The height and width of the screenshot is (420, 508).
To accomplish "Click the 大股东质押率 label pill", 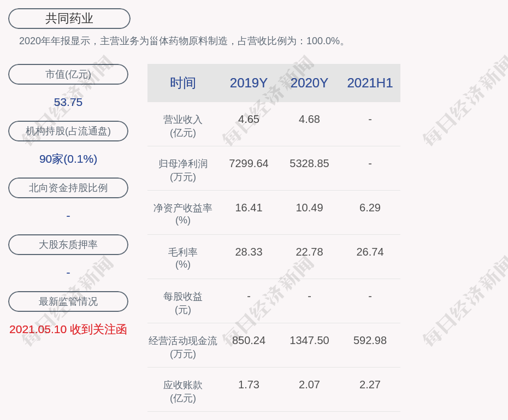I will tap(68, 245).
